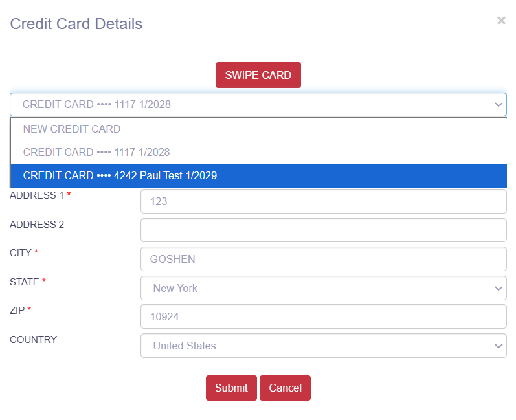Cancel the credit card form
Viewport: 516px width, 420px height.
[x=285, y=388]
